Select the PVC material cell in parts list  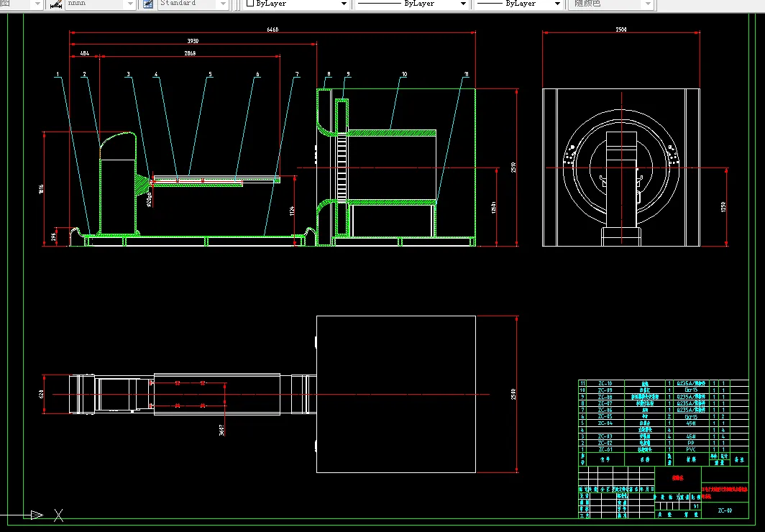tap(690, 449)
